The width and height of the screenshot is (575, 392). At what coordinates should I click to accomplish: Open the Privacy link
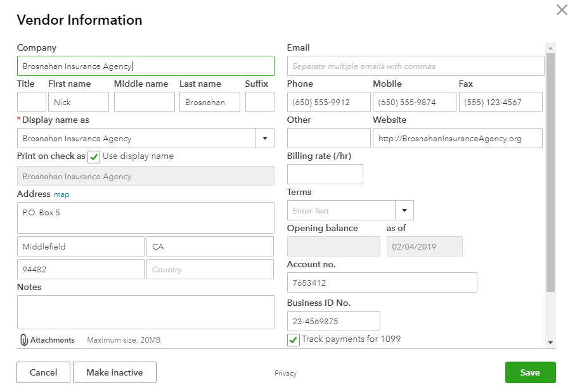[285, 373]
